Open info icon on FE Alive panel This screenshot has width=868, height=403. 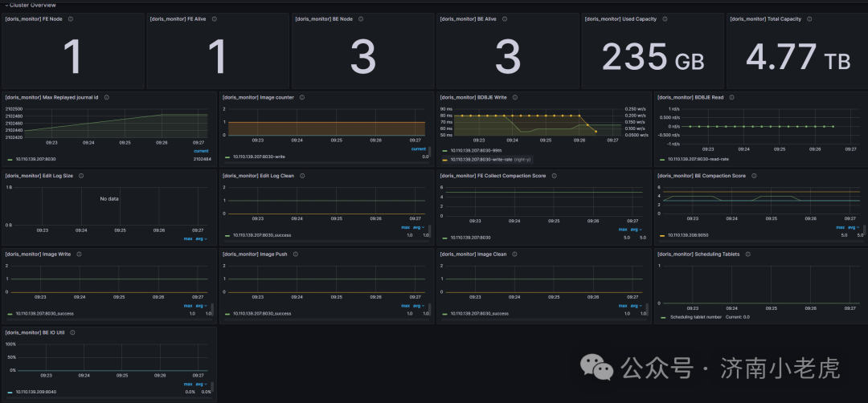tap(215, 18)
